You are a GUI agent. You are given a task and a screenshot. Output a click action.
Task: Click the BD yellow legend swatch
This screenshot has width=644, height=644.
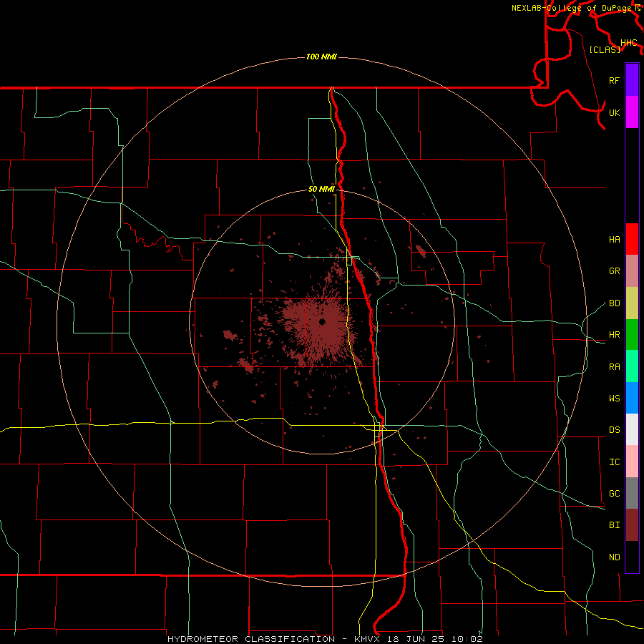(x=632, y=303)
